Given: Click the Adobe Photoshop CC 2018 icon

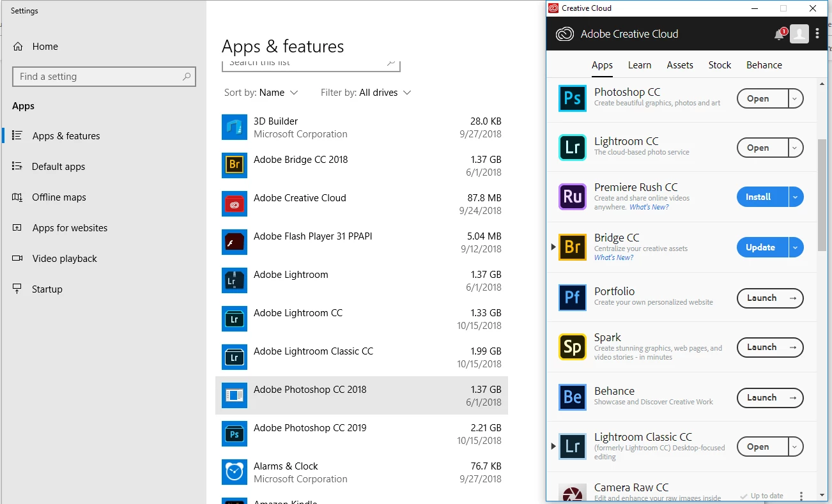Looking at the screenshot, I should pyautogui.click(x=235, y=395).
